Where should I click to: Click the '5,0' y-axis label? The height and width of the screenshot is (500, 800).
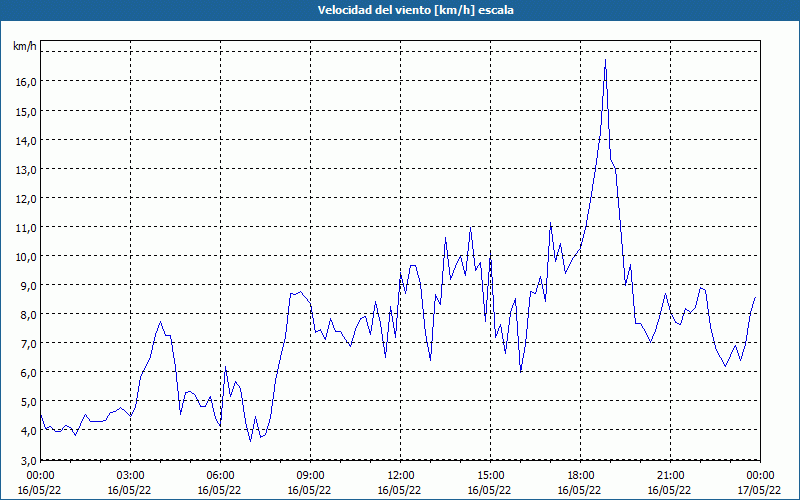28,402
